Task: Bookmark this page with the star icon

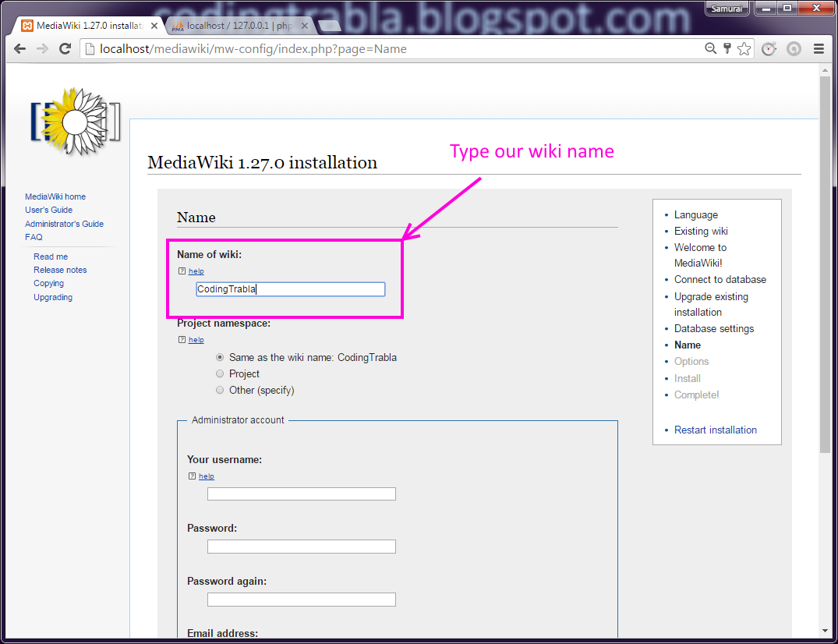Action: coord(744,49)
